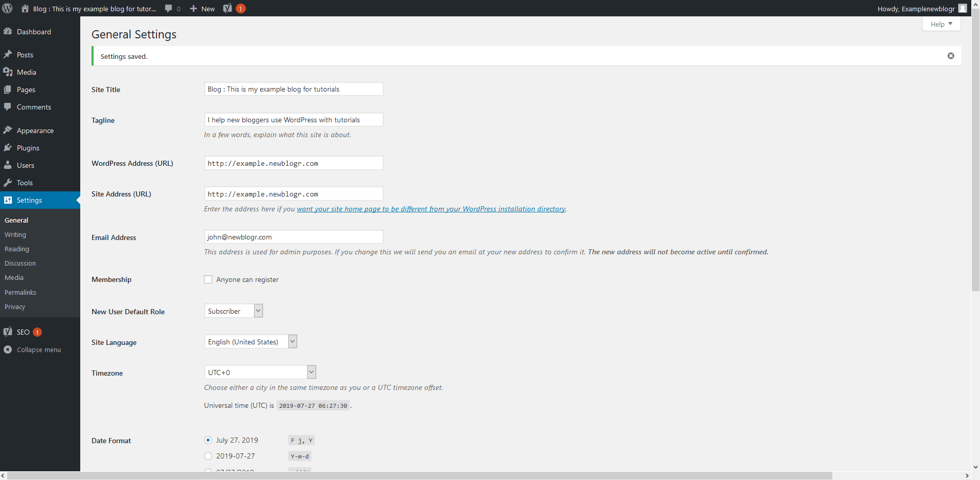Open the Permalinks settings submenu item
The image size is (980, 480).
click(20, 292)
